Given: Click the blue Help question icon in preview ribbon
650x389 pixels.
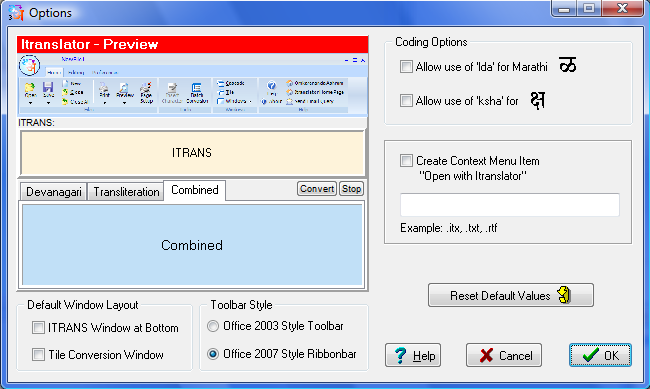Looking at the screenshot, I should [x=272, y=85].
